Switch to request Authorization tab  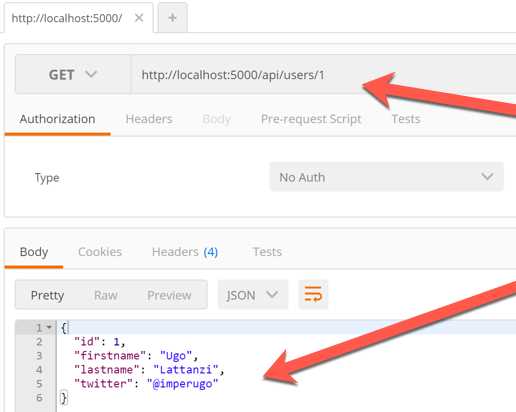[x=57, y=119]
